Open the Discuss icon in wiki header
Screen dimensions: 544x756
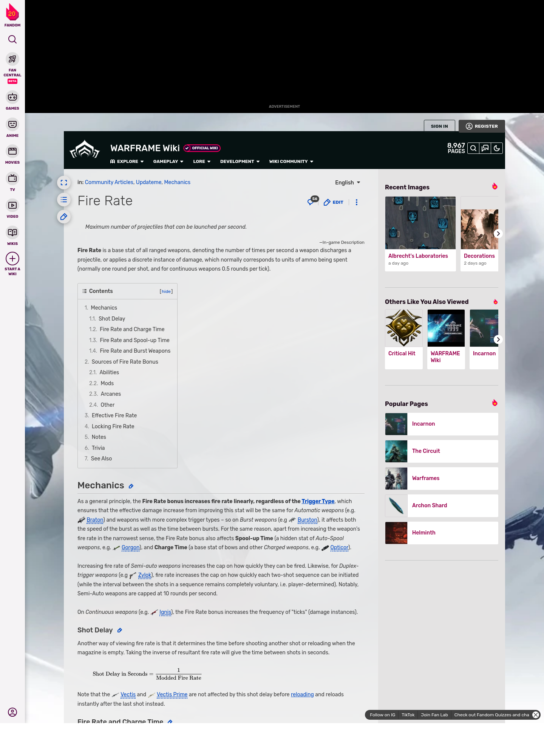coord(485,148)
